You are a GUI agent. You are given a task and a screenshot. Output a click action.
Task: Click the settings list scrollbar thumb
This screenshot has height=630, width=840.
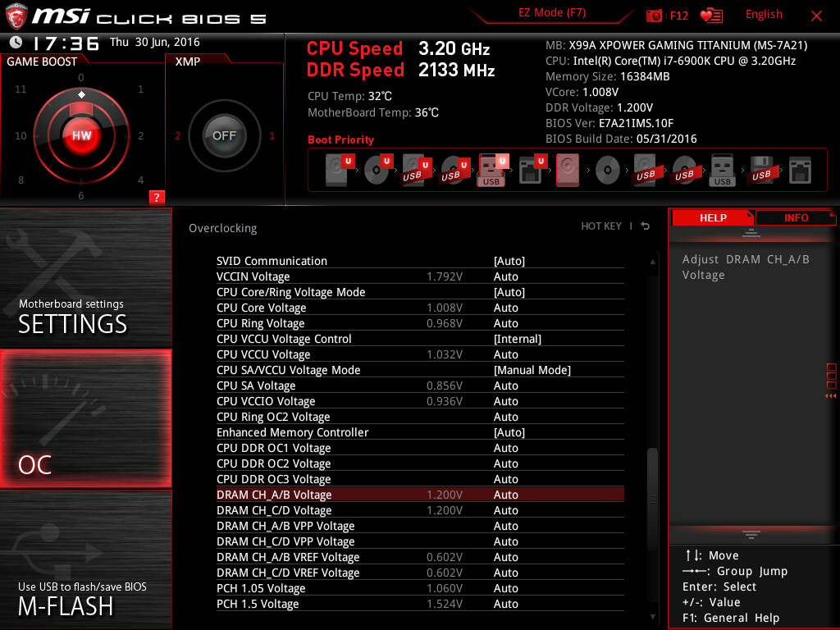pos(652,499)
